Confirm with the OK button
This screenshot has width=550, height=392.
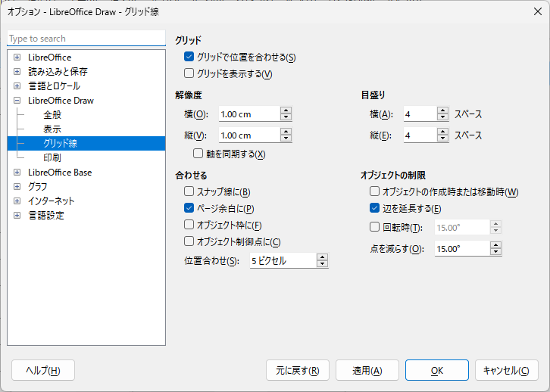pyautogui.click(x=437, y=370)
